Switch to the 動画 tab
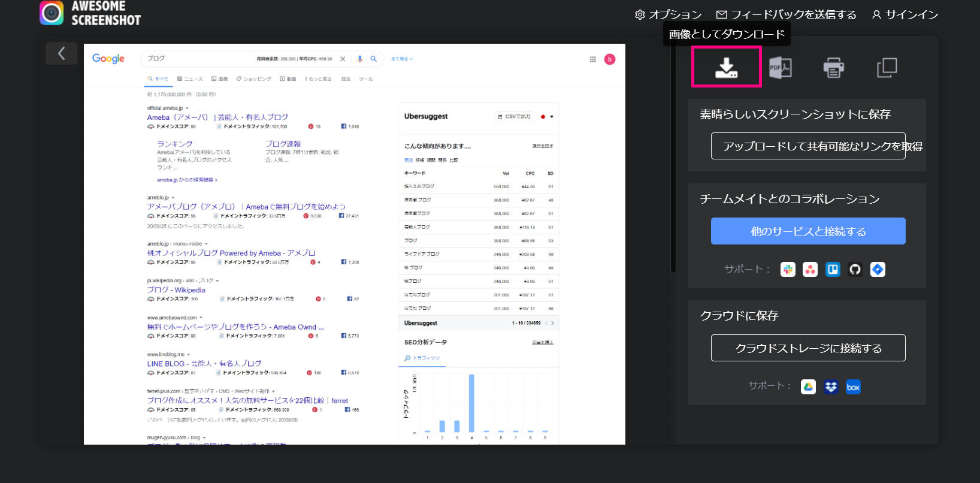This screenshot has height=483, width=980. [288, 79]
